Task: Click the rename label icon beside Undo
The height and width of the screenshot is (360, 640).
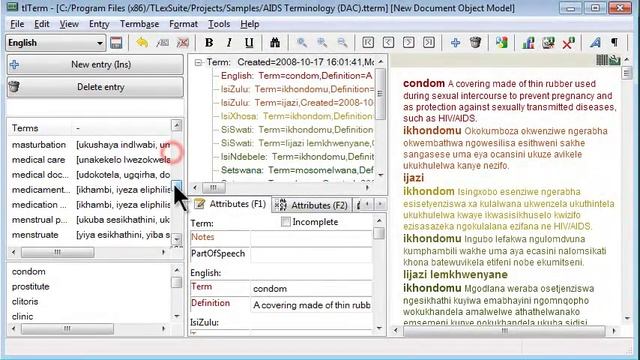Action: [162, 42]
